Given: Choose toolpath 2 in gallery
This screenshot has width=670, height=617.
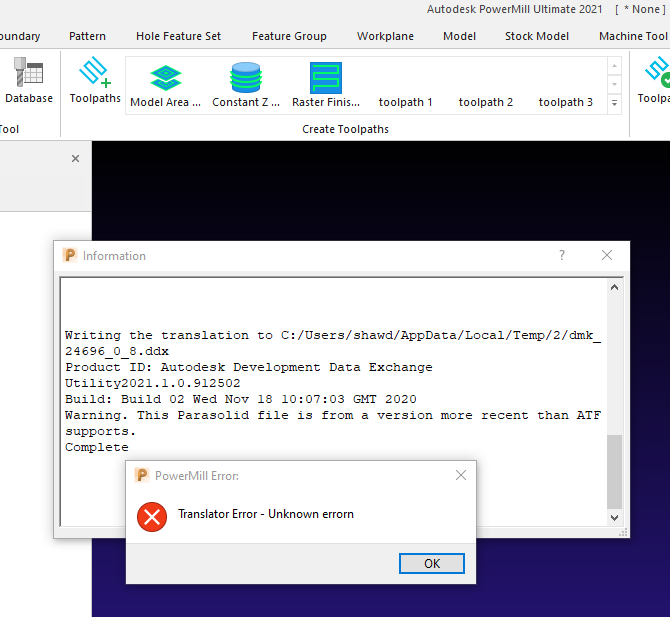Looking at the screenshot, I should (x=485, y=102).
